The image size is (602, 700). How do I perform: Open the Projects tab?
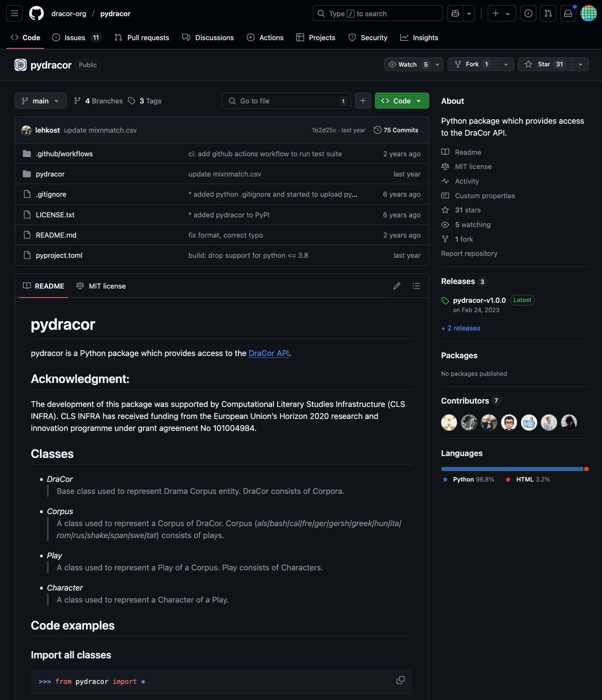316,37
